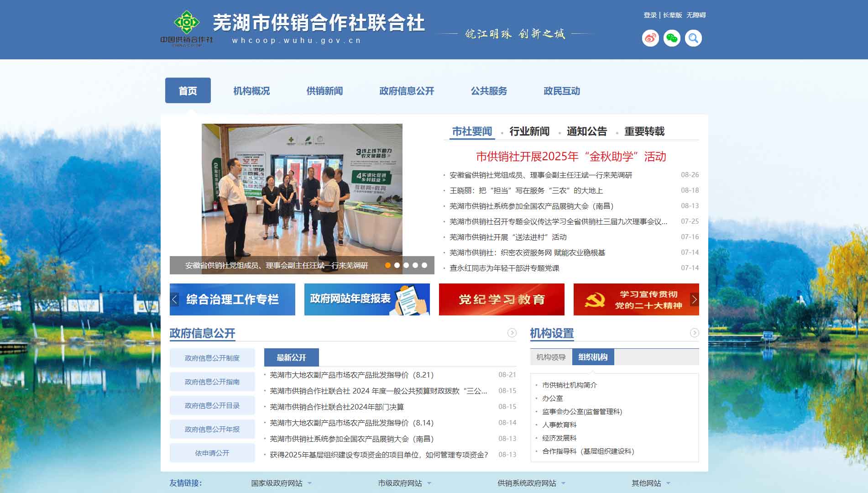Open 政府信息公开目录 button
The image size is (868, 493).
tap(212, 405)
